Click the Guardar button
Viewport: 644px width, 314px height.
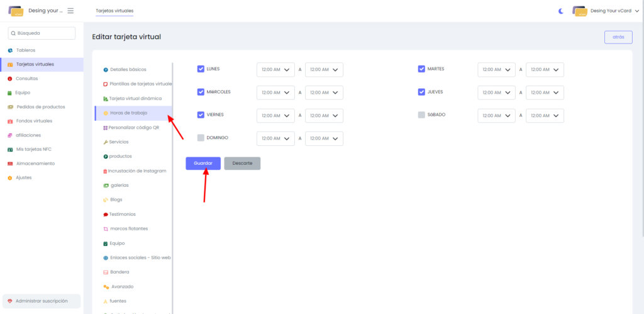[x=203, y=163]
